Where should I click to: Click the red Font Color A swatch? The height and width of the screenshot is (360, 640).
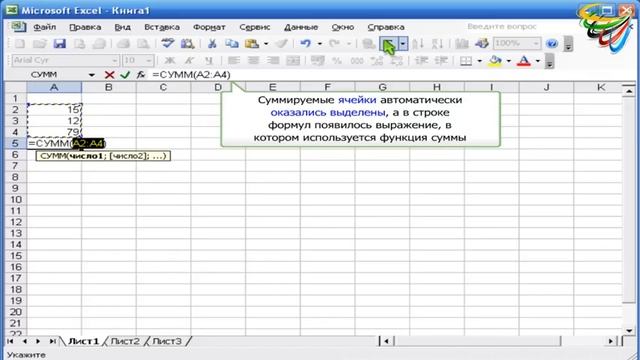click(x=524, y=61)
